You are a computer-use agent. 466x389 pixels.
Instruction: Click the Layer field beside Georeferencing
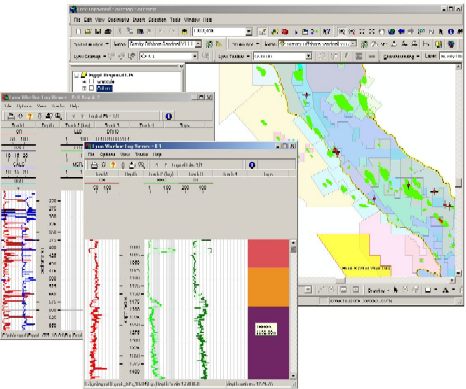[x=451, y=56]
